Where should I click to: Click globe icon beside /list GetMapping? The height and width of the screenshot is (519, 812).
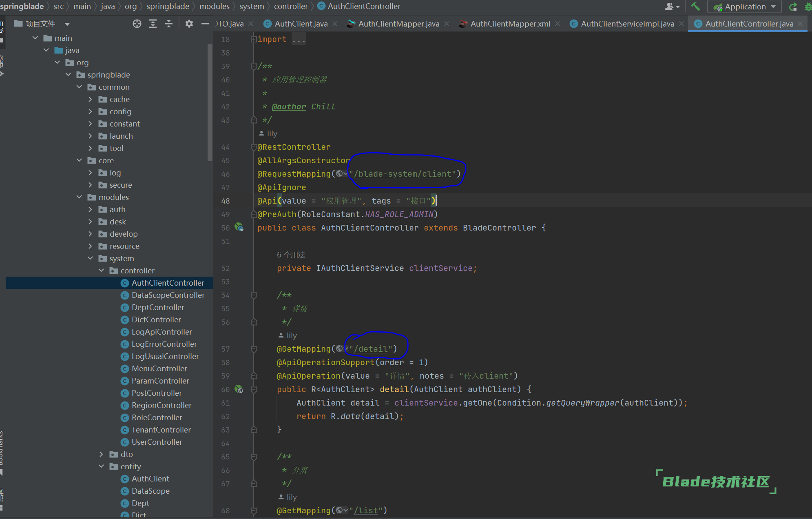[339, 510]
